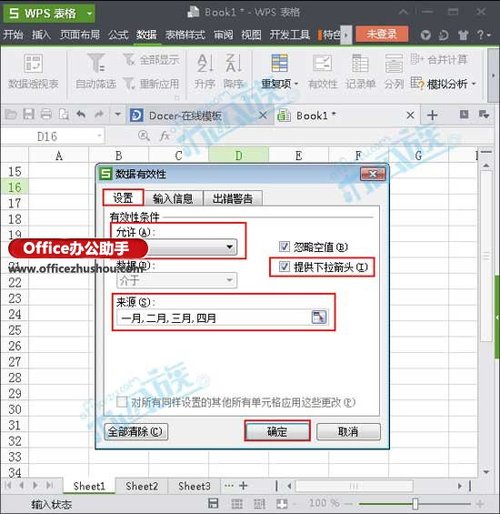Click 全部显示 show all filter option

pos(151,60)
